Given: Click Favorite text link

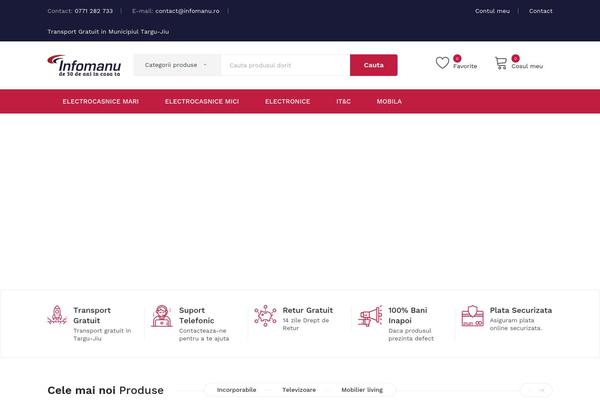Looking at the screenshot, I should 465,66.
